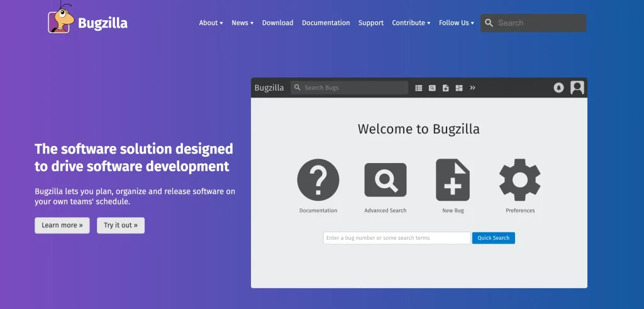Click the New Bug label
The image size is (644, 309).
(453, 210)
